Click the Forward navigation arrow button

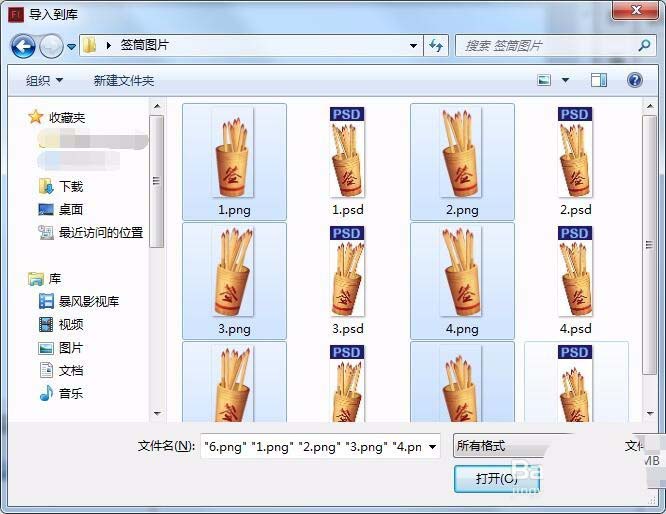click(51, 46)
